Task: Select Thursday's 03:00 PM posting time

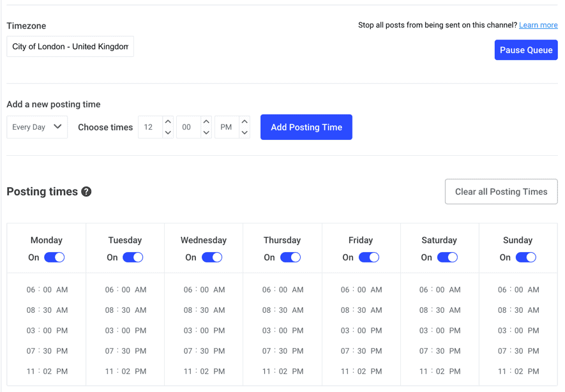Action: tap(282, 331)
